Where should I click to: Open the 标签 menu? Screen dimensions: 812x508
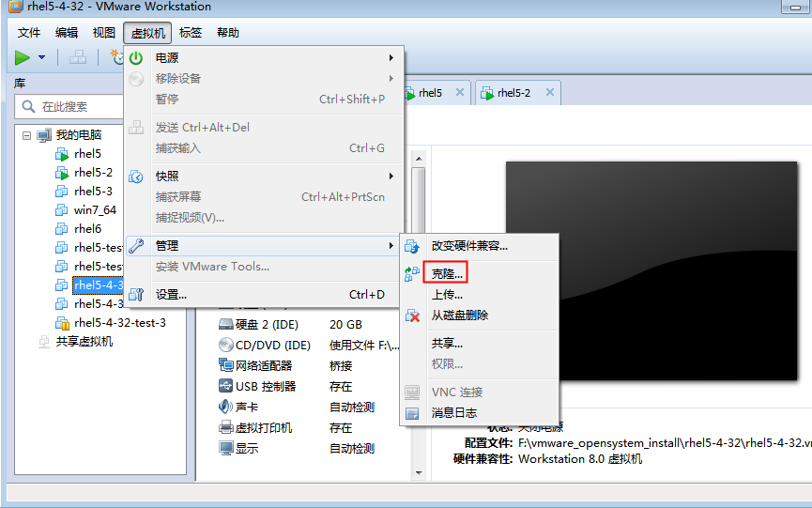point(190,33)
